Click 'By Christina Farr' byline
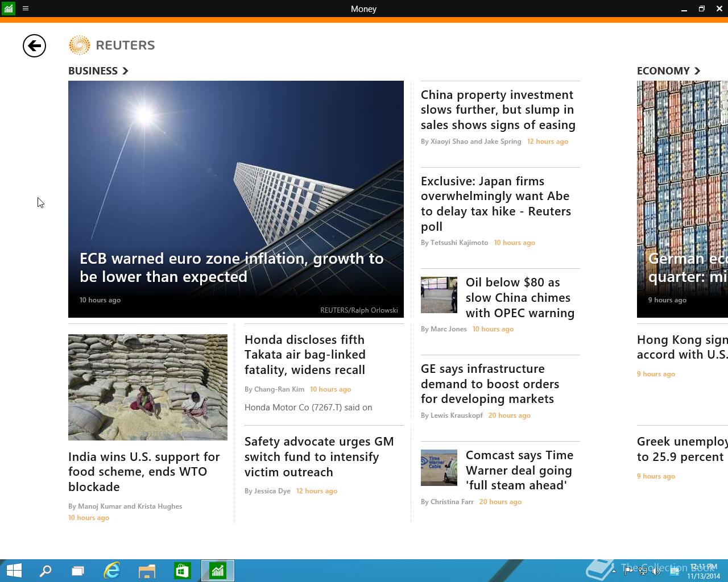728x582 pixels. 447,502
